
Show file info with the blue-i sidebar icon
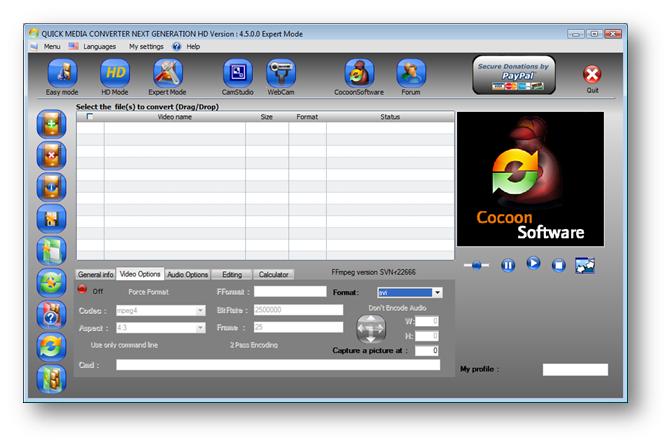[51, 187]
